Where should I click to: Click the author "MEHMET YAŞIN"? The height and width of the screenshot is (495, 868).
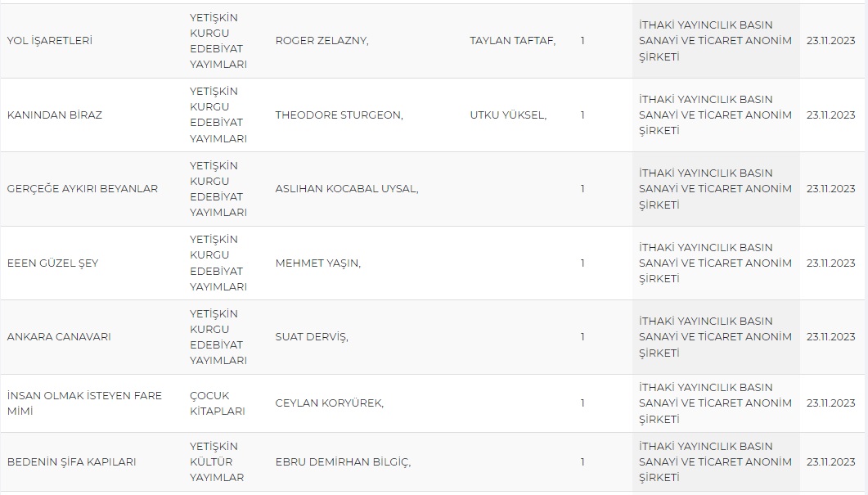point(317,263)
